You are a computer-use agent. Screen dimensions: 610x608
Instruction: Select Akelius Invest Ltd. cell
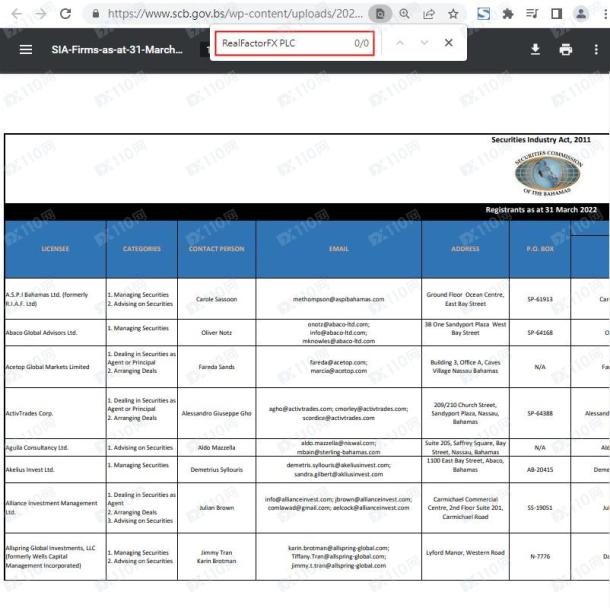[x=55, y=470]
